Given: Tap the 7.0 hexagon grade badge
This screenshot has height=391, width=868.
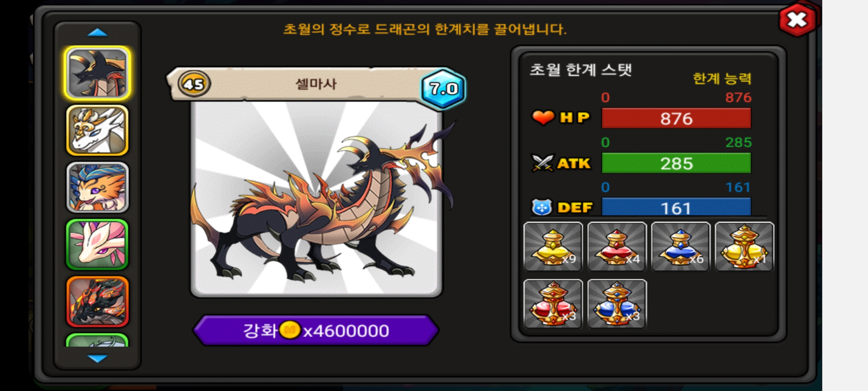Looking at the screenshot, I should point(443,88).
